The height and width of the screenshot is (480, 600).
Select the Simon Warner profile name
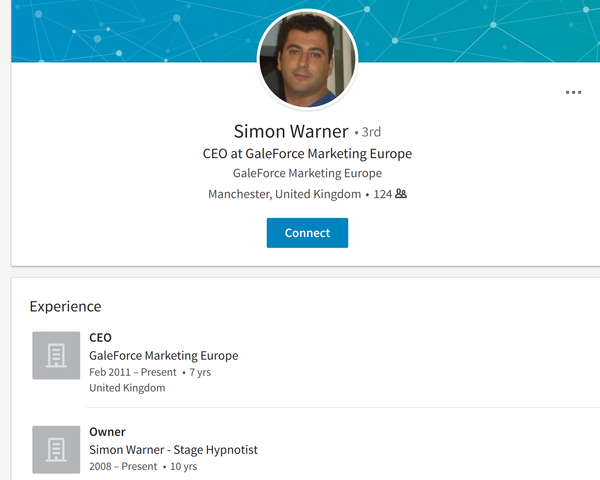click(291, 131)
